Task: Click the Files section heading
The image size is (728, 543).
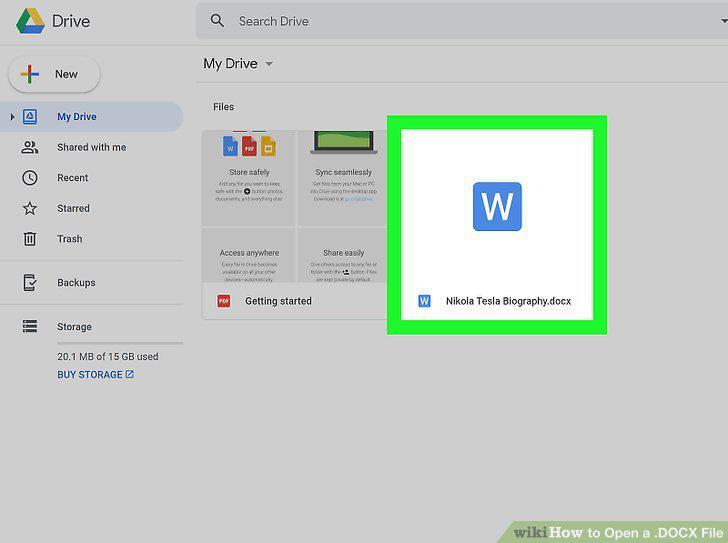Action: (x=223, y=107)
